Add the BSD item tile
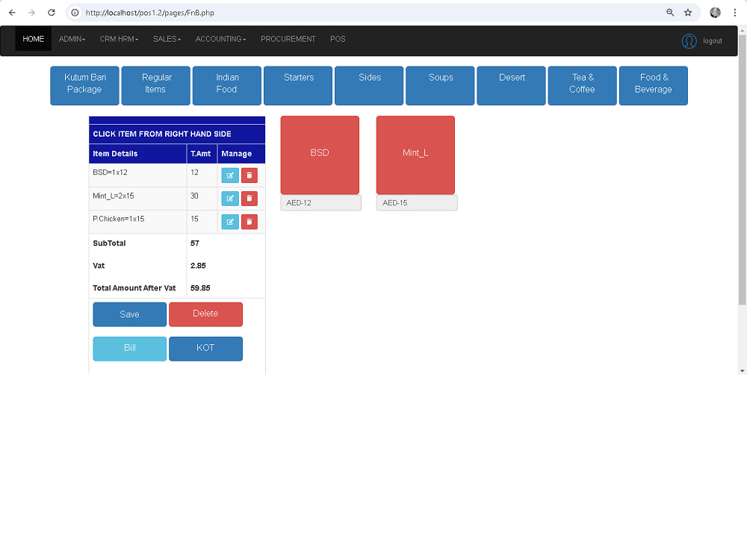 click(x=320, y=155)
